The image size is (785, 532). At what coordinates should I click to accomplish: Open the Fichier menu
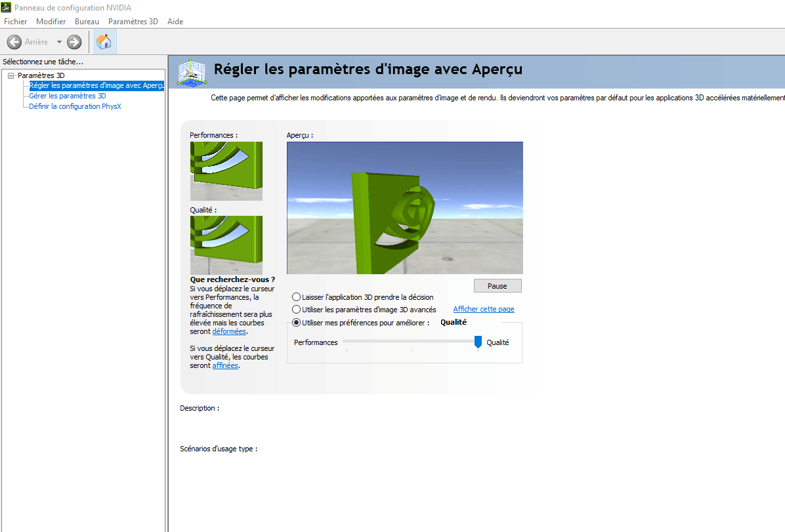(16, 22)
